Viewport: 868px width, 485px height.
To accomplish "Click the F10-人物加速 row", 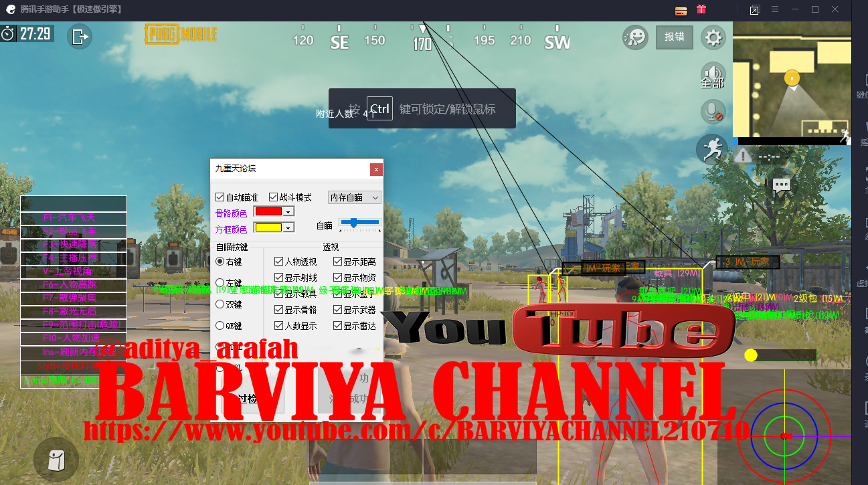I will click(x=74, y=338).
